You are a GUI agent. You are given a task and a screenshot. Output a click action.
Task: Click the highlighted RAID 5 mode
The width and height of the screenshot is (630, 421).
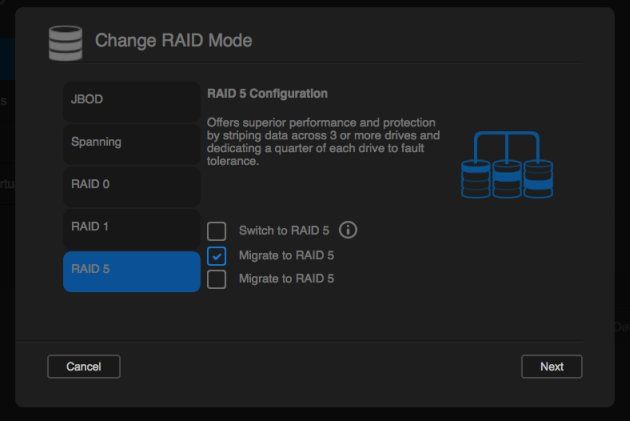[131, 272]
